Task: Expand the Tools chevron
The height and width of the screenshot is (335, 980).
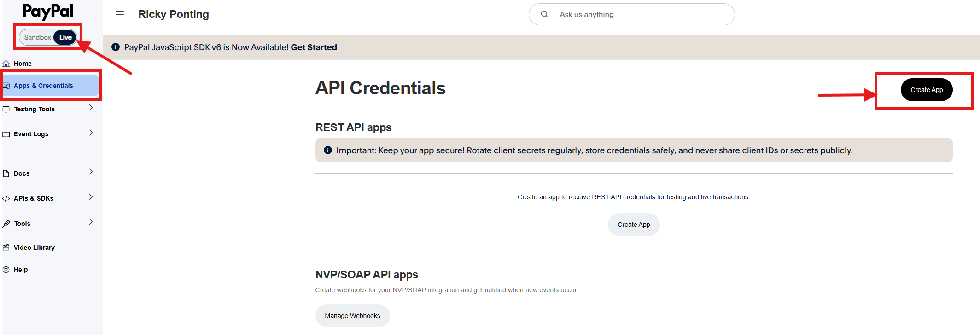Action: pyautogui.click(x=91, y=222)
